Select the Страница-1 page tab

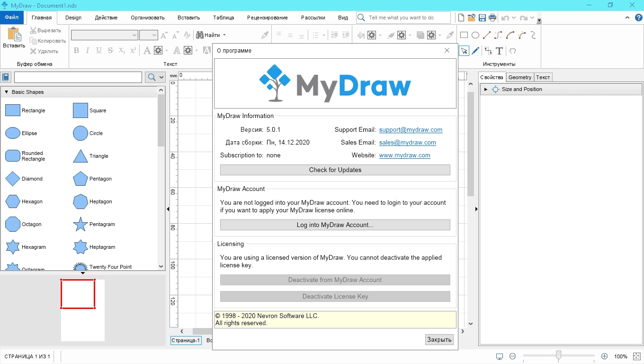pyautogui.click(x=186, y=340)
